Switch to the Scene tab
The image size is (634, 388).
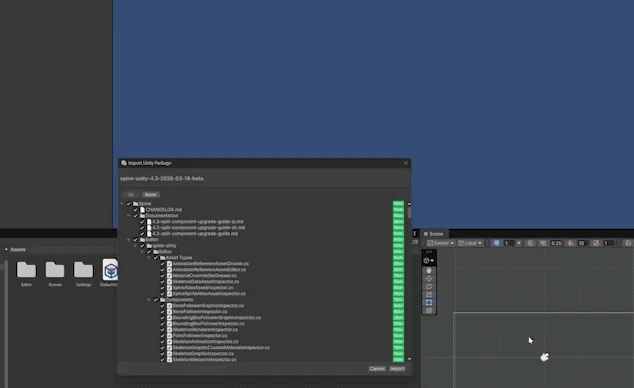pyautogui.click(x=433, y=234)
